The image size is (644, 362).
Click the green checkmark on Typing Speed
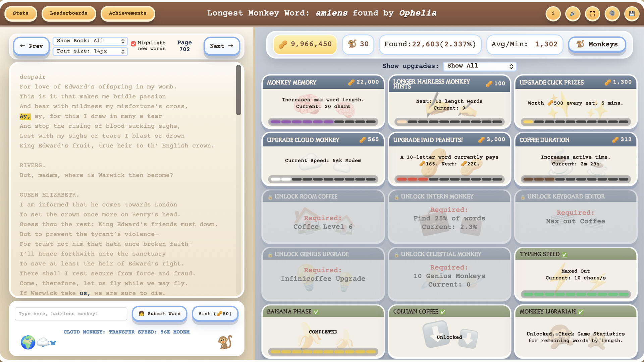(565, 255)
